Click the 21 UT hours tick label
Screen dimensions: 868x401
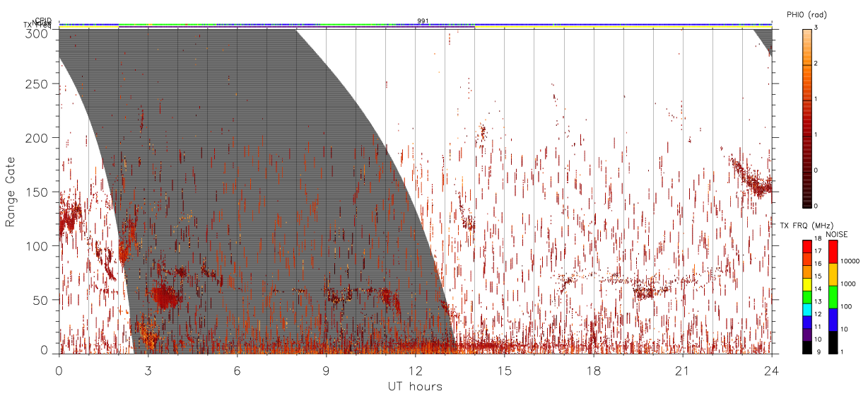point(682,371)
